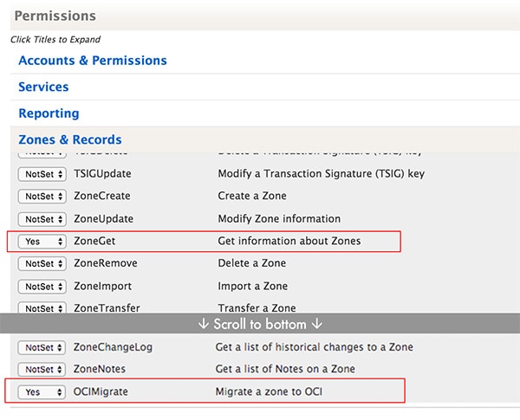Click the 'Migrate a zone to OCI' description

271,392
